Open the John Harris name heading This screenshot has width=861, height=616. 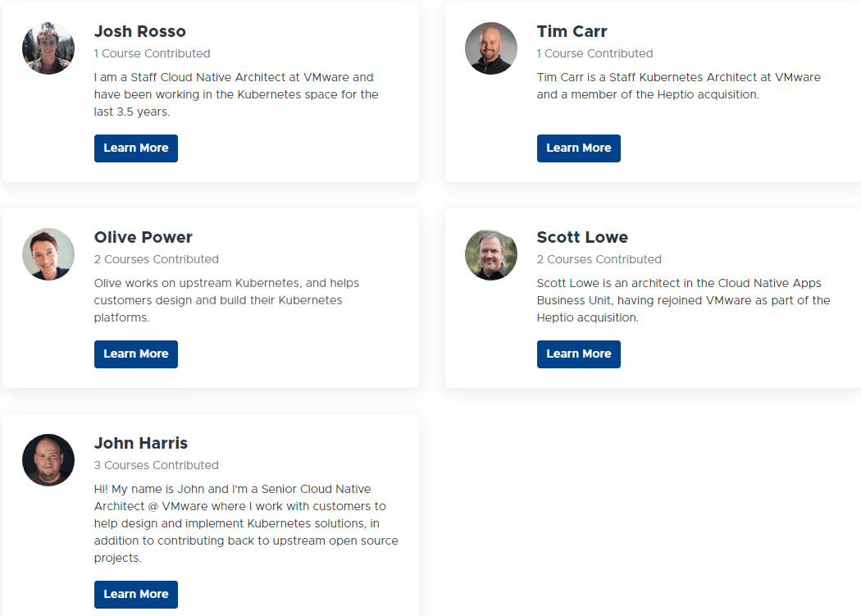pyautogui.click(x=141, y=444)
